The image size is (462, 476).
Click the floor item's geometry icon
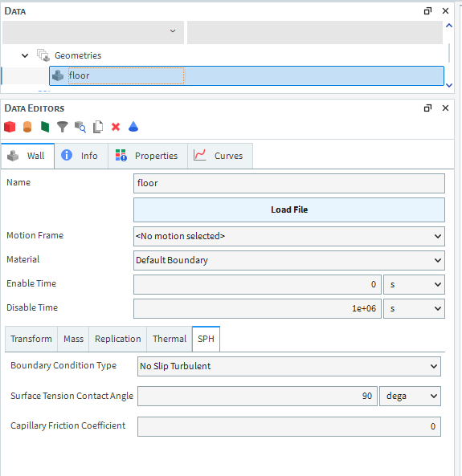point(58,75)
